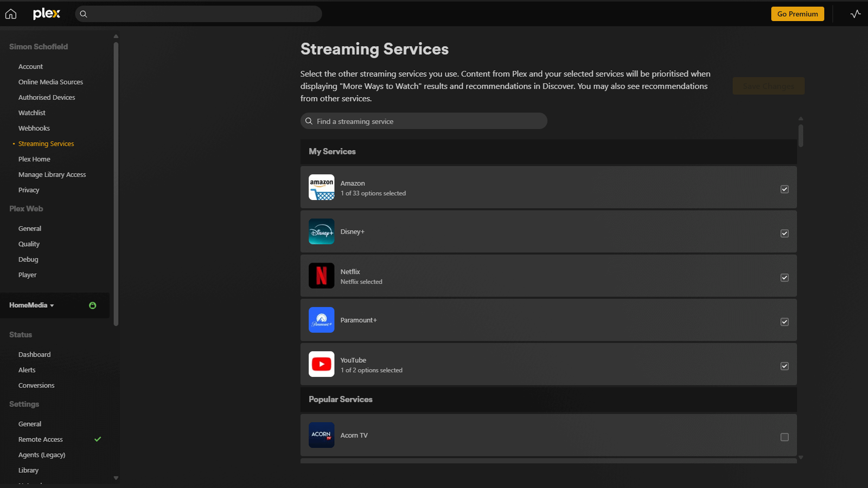
Task: Click the Amazon service logo
Action: click(x=321, y=188)
